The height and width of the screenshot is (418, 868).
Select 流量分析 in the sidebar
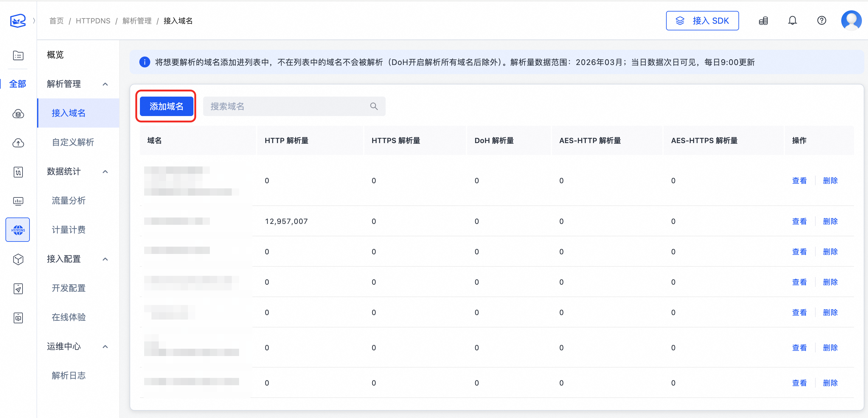coord(68,201)
